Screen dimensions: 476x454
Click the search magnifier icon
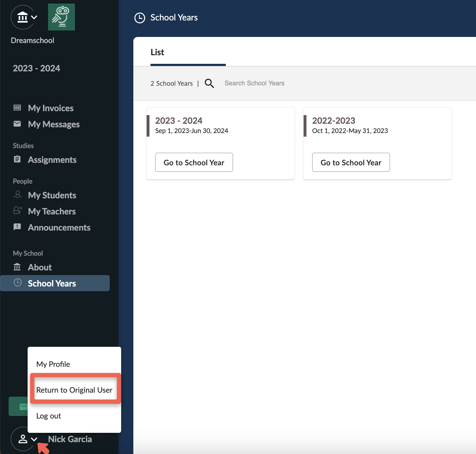[209, 84]
